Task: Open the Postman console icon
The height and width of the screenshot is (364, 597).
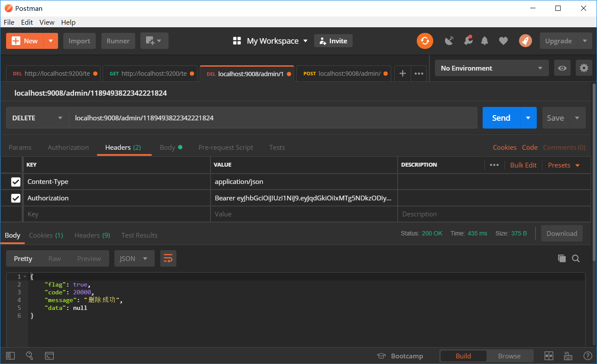Action: click(x=49, y=356)
